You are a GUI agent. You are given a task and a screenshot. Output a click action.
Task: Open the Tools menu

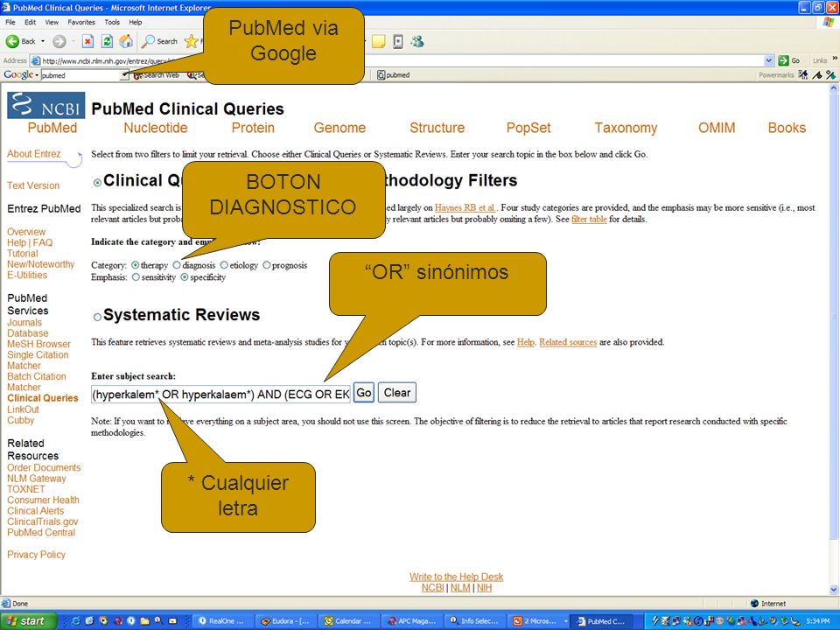[x=112, y=22]
